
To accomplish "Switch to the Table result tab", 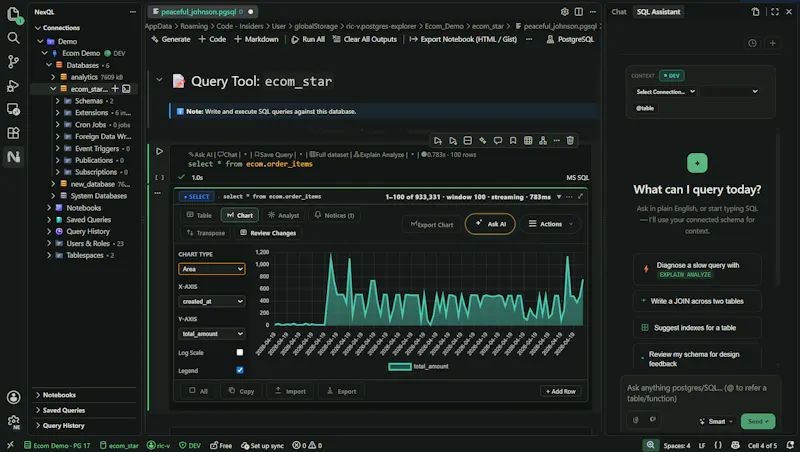I will 199,215.
